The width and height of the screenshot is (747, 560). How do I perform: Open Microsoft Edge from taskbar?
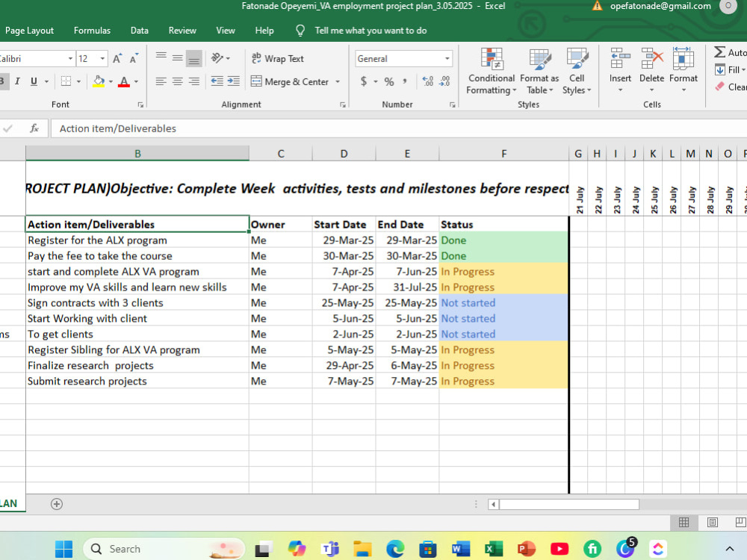395,549
